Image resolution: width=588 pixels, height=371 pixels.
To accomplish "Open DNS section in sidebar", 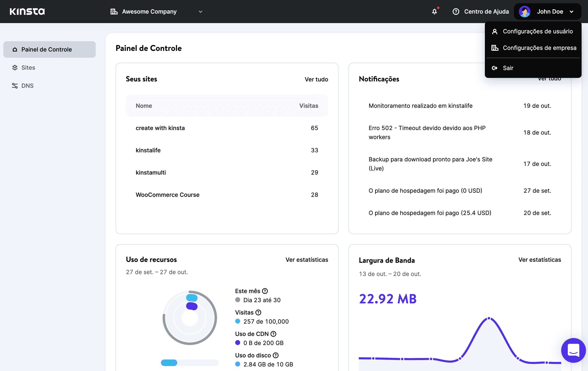I will coord(27,86).
